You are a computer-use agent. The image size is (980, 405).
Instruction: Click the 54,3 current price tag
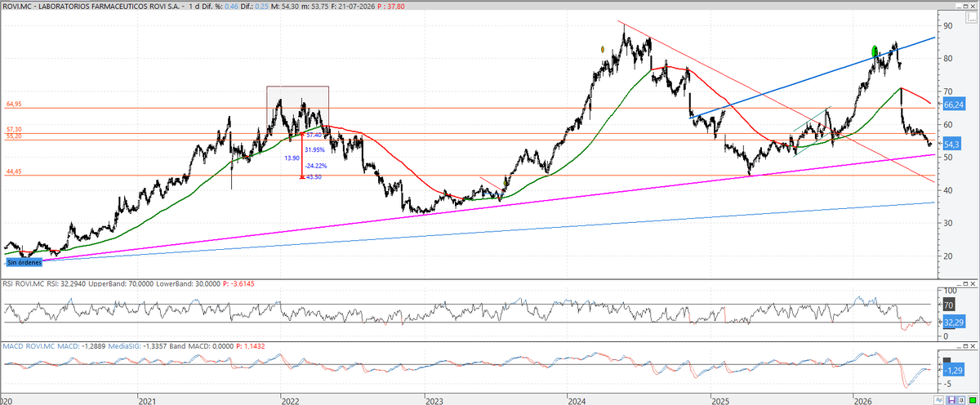tap(952, 144)
